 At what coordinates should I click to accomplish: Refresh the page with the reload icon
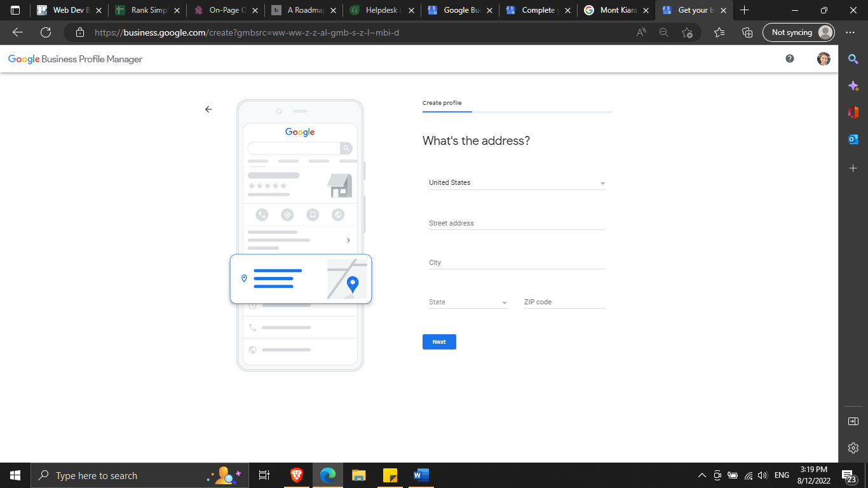click(45, 32)
